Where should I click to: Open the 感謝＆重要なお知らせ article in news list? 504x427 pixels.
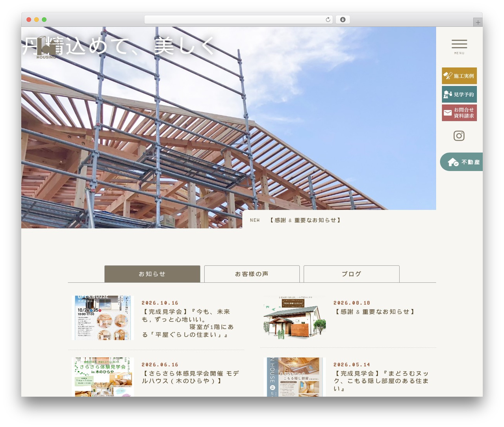(x=374, y=312)
